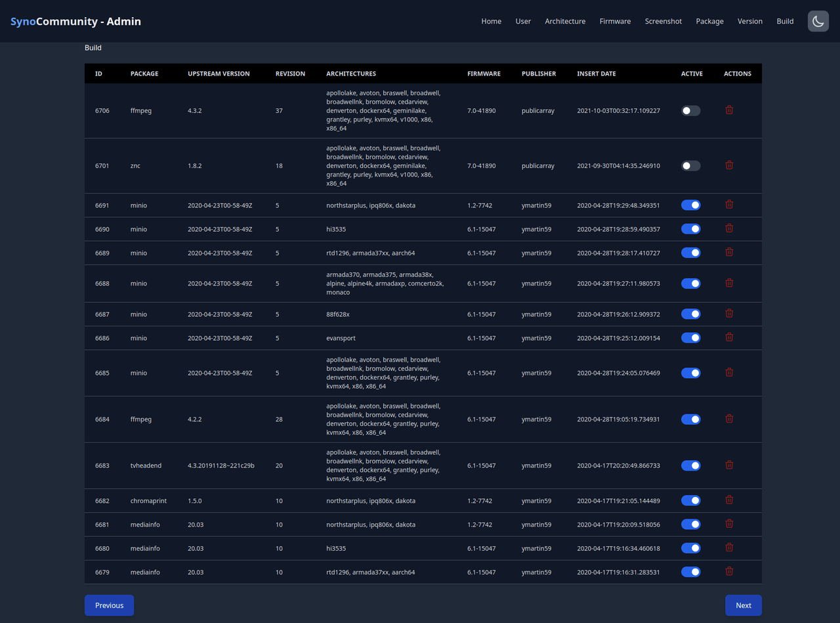Remove build 6688 using trash icon
Screen dimensions: 840x623
point(729,283)
